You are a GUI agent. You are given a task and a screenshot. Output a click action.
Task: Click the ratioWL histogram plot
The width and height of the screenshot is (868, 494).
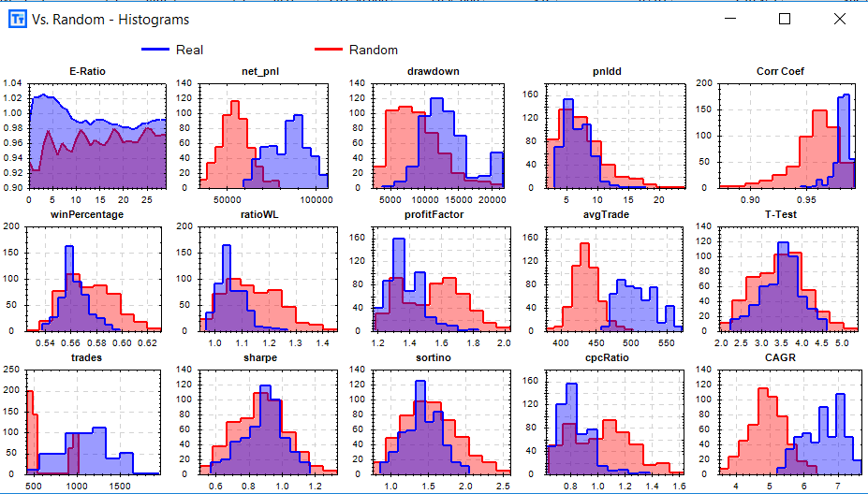(x=268, y=279)
